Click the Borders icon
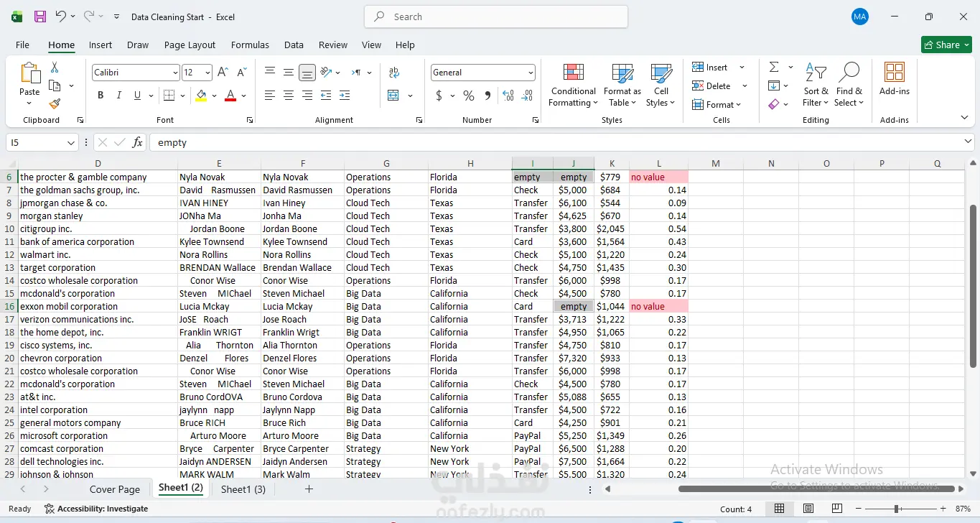980x523 pixels. click(x=169, y=96)
